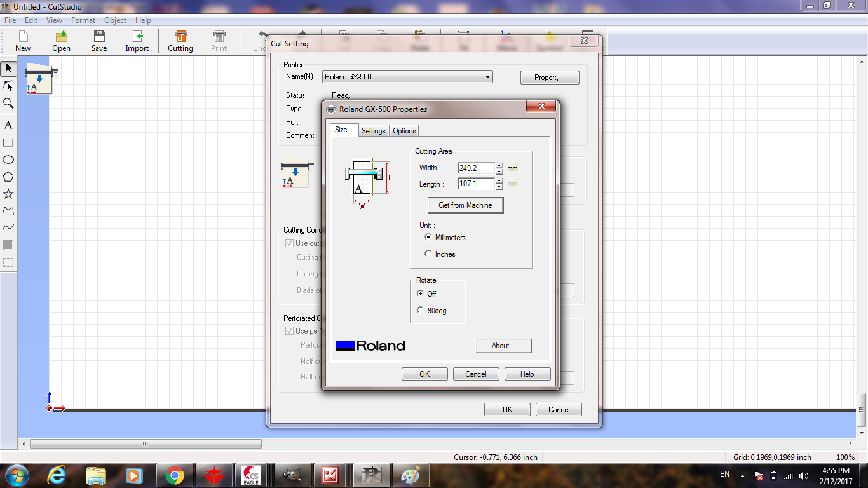Set Rotate to Off
Viewport: 868px width, 488px height.
[x=421, y=294]
